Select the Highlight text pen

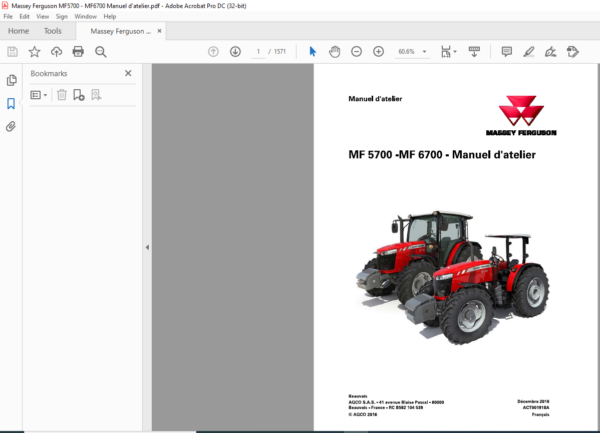click(x=529, y=52)
